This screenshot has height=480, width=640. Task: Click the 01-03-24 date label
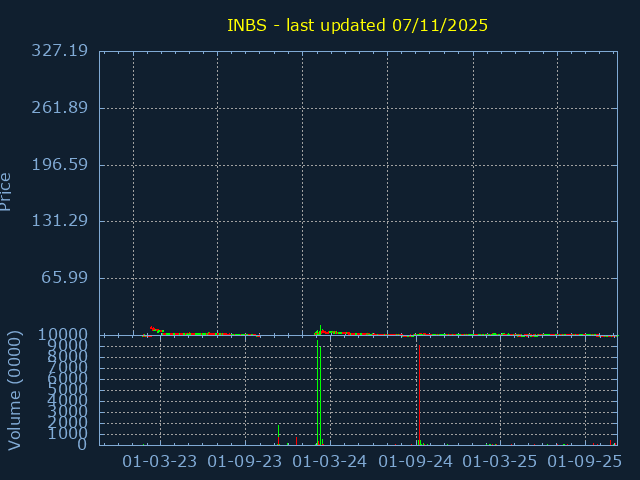[332, 461]
